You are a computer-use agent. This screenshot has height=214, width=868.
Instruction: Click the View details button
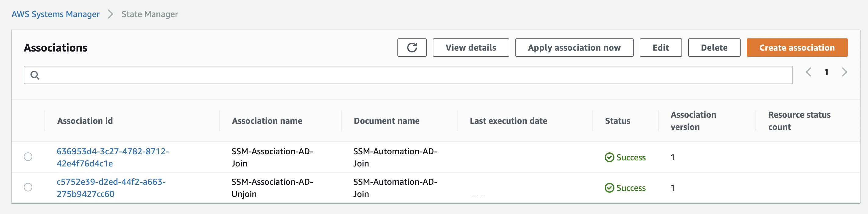click(470, 48)
